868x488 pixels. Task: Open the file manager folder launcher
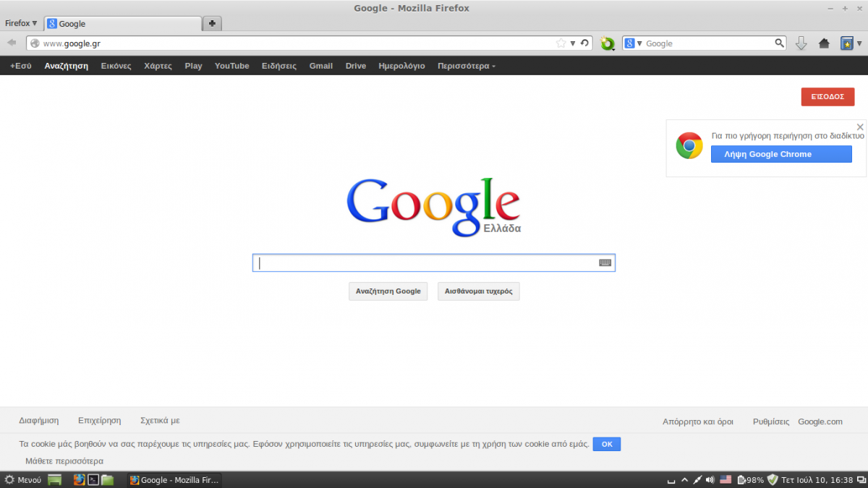click(107, 479)
